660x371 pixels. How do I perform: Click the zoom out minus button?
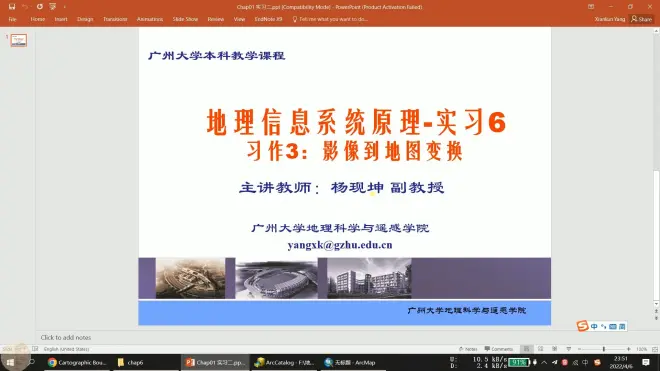580,349
